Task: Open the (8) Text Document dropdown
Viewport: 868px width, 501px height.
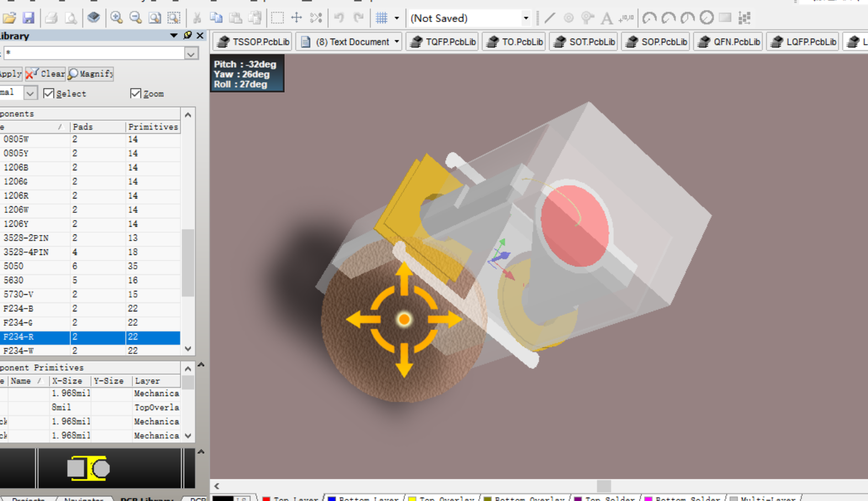Action: coord(396,42)
